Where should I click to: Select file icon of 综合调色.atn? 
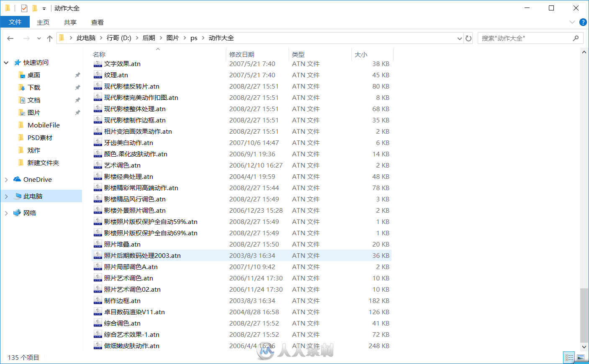pos(98,323)
